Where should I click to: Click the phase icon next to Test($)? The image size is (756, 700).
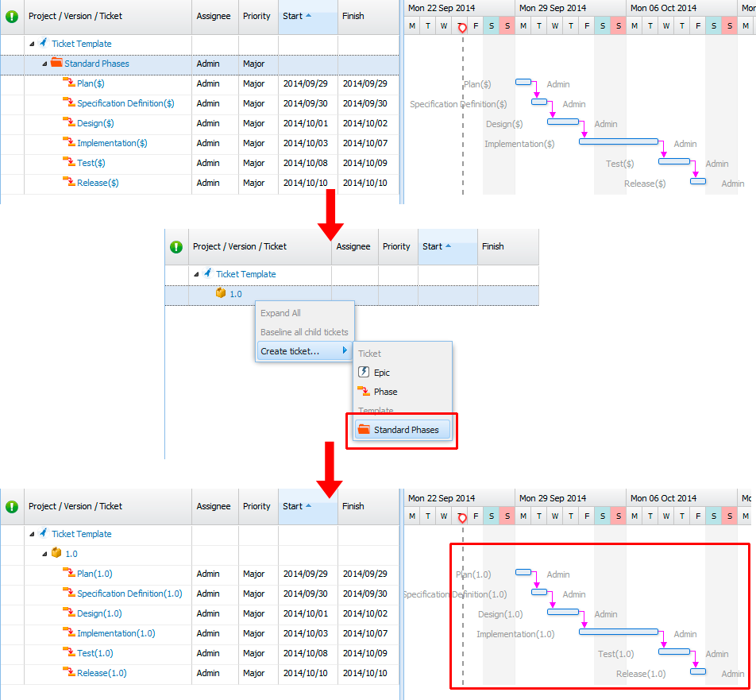(69, 162)
